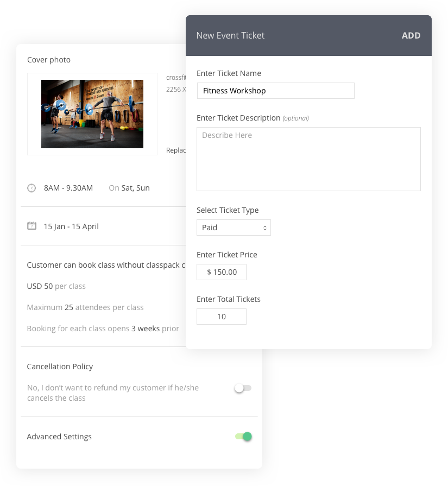Click the clock icon beside class time
The width and height of the screenshot is (448, 486).
[31, 188]
